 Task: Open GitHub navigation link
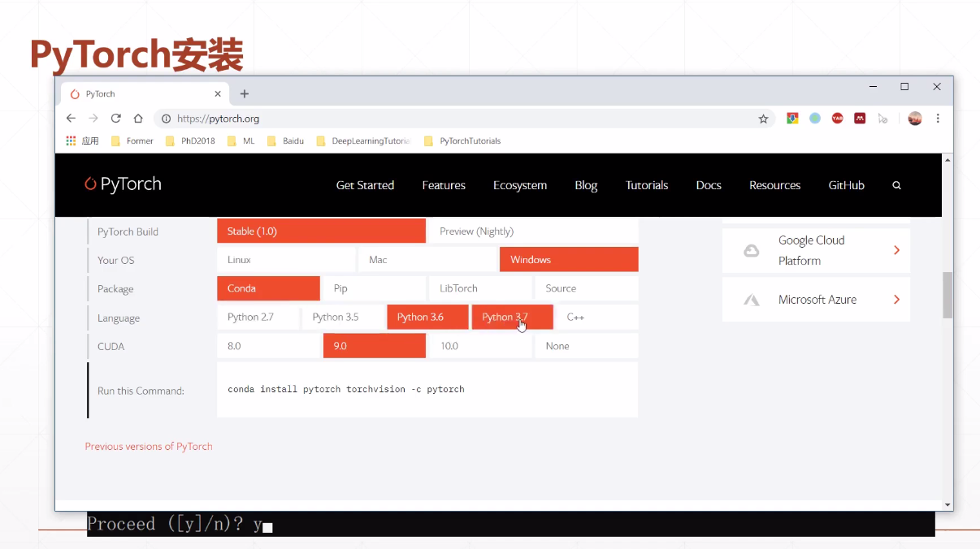(846, 185)
